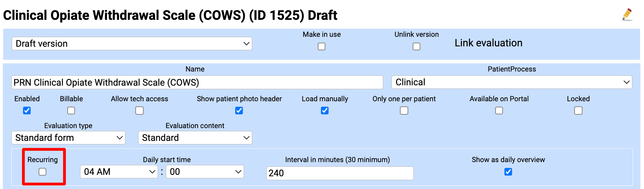Enable the Billable checkbox
This screenshot has height=189, width=644.
[x=71, y=111]
